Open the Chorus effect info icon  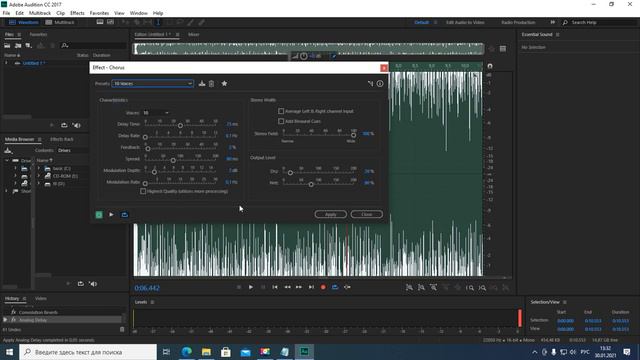(x=380, y=83)
